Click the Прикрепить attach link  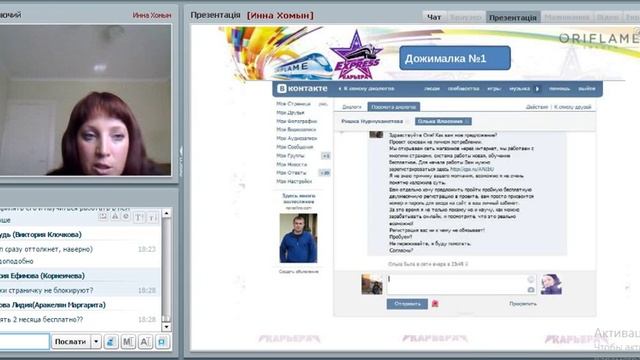point(523,304)
